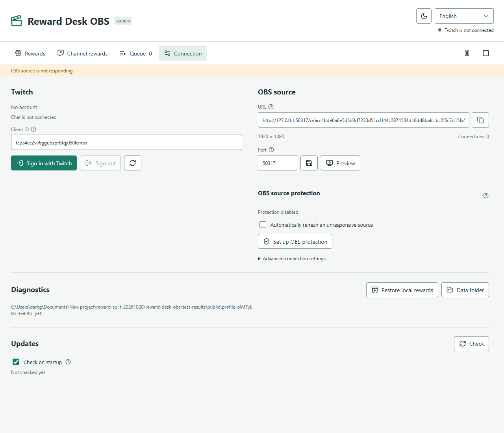Expand Advanced connection settings
This screenshot has width=504, height=433.
(x=292, y=259)
